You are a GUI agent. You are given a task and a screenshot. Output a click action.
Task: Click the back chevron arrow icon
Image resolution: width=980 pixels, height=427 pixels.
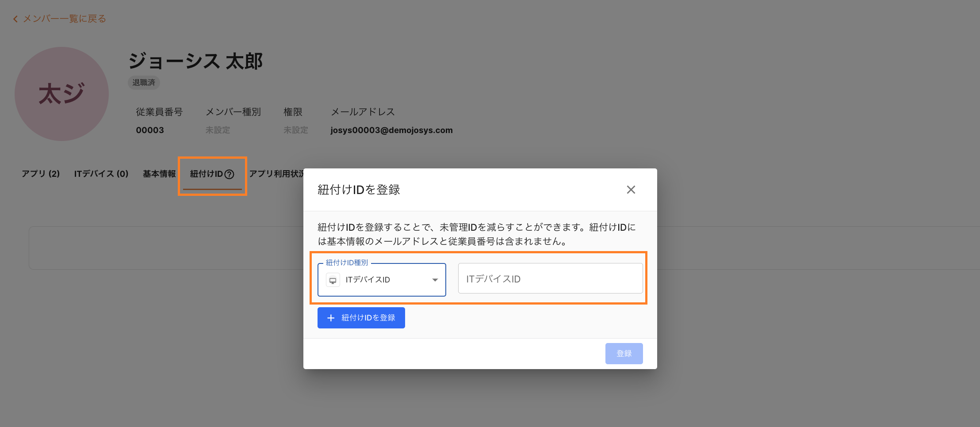(x=15, y=19)
